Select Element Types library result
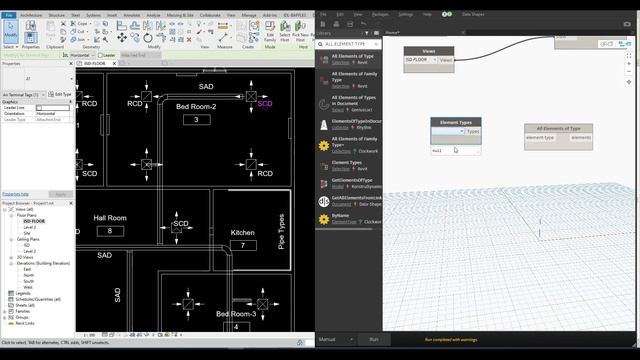The image size is (640, 360). 349,165
